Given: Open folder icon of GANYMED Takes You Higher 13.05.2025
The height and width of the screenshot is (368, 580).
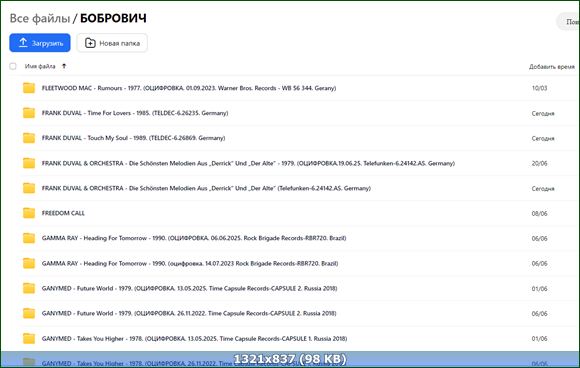Looking at the screenshot, I should click(x=29, y=338).
